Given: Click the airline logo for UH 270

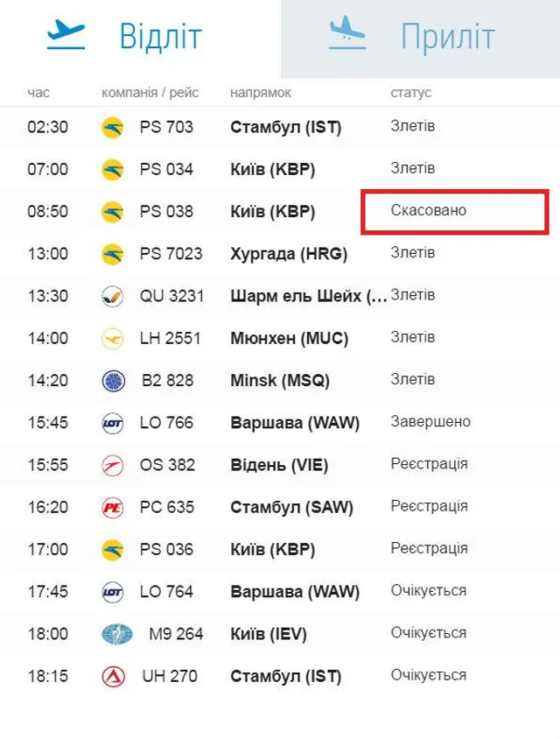Looking at the screenshot, I should pos(113,676).
